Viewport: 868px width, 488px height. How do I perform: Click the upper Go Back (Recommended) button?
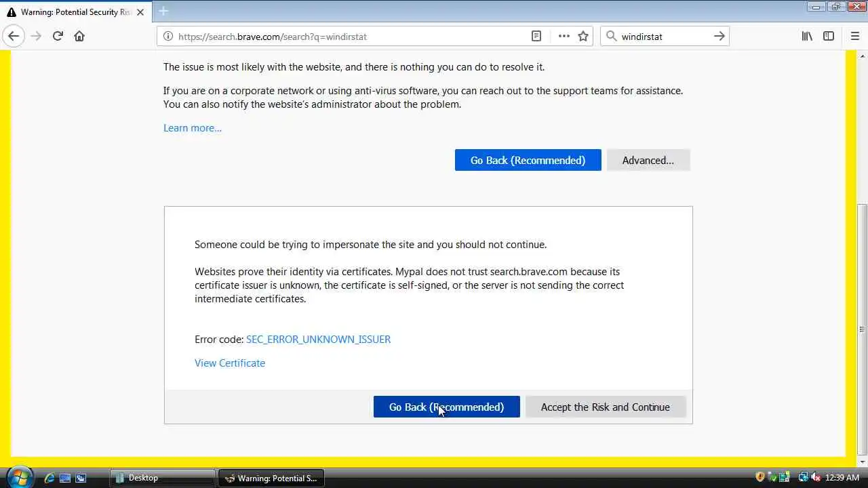[528, 160]
